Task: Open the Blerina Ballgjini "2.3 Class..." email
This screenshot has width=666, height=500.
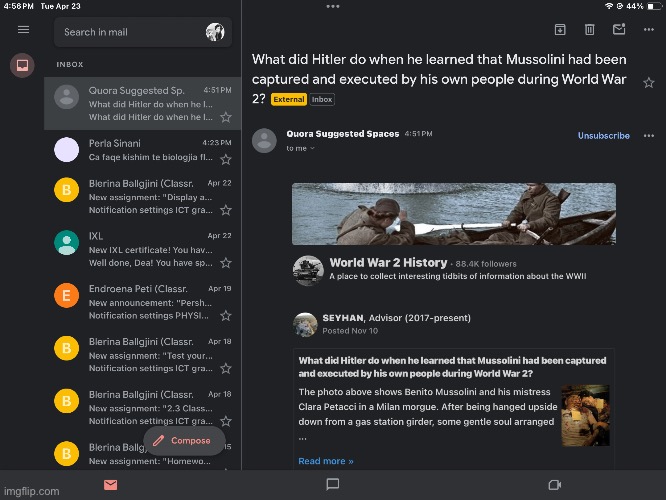Action: (143, 408)
